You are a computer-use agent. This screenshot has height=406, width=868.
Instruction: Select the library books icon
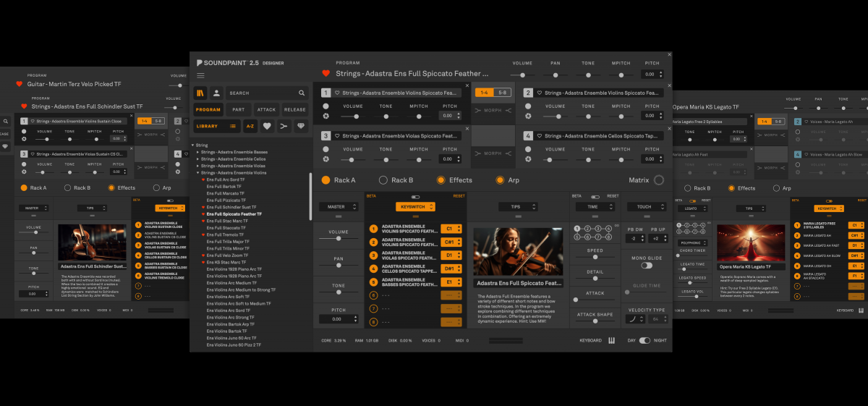pos(200,93)
